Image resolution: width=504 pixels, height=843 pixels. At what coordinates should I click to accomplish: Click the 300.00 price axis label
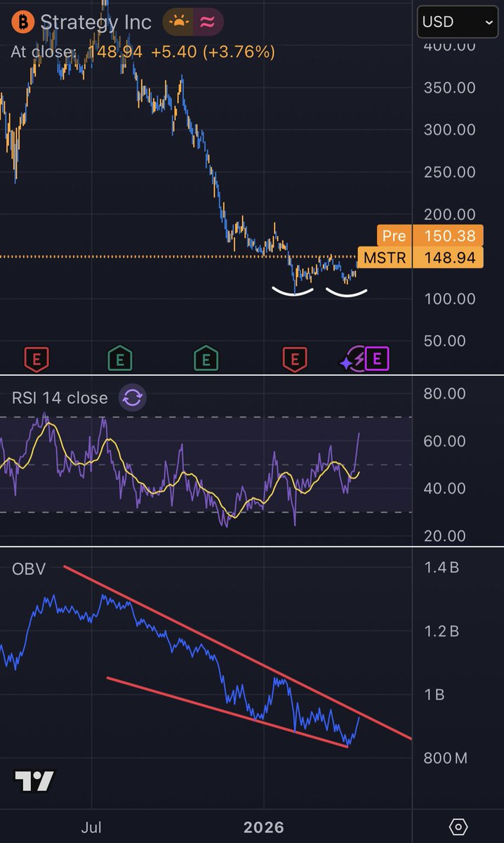450,130
